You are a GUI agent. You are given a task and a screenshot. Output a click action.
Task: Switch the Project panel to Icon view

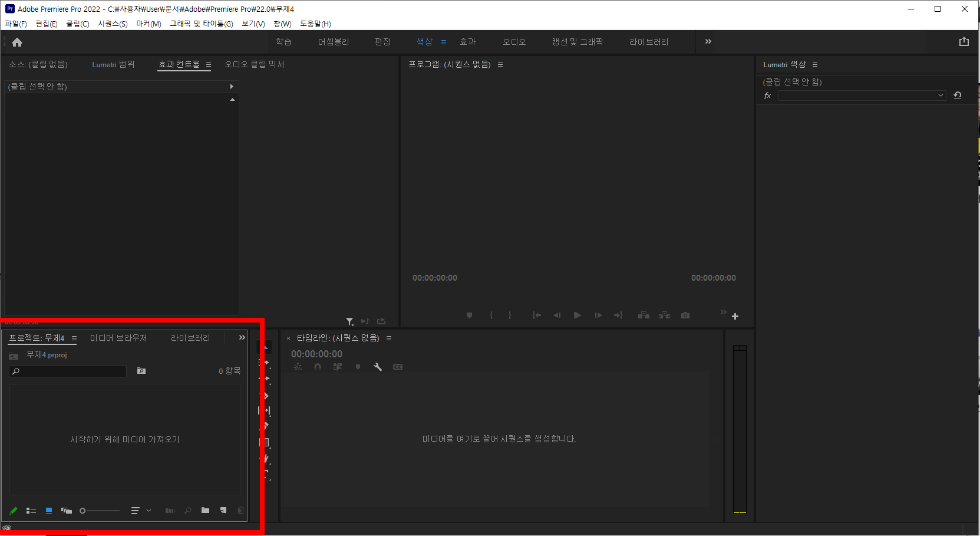click(49, 511)
